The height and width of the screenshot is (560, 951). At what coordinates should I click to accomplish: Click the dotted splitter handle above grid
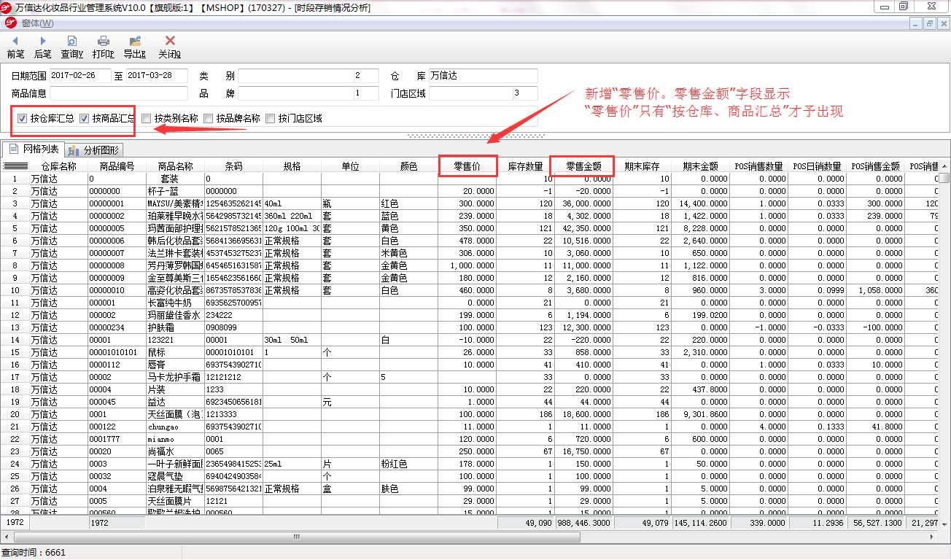(475, 136)
